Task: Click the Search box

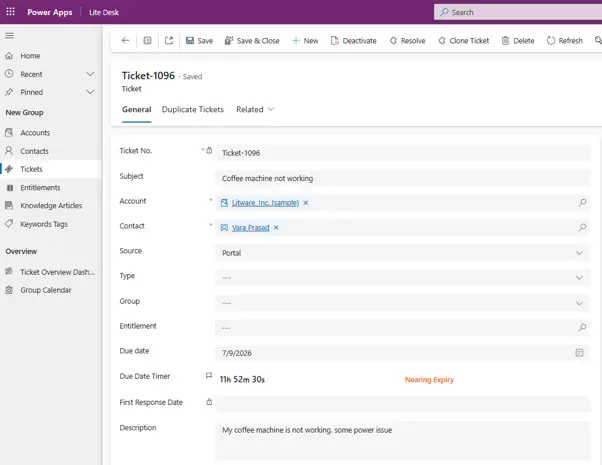Action: [518, 12]
